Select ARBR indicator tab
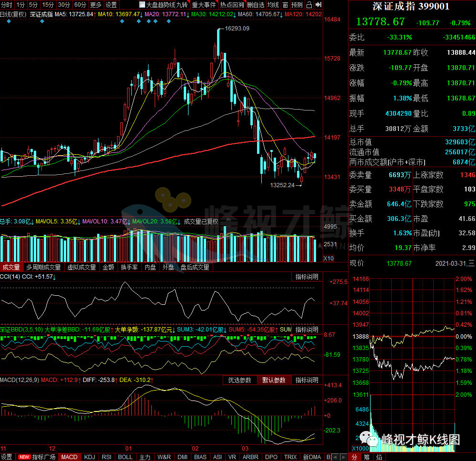 click(x=250, y=457)
